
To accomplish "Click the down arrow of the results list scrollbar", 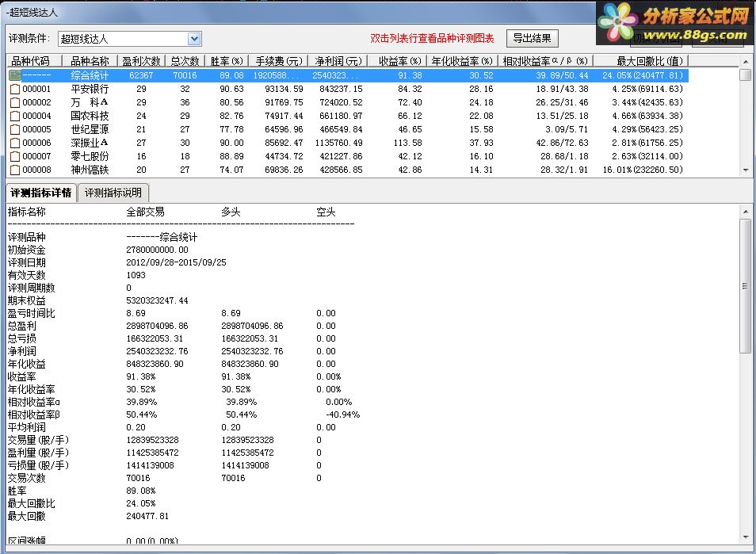I will coord(746,170).
